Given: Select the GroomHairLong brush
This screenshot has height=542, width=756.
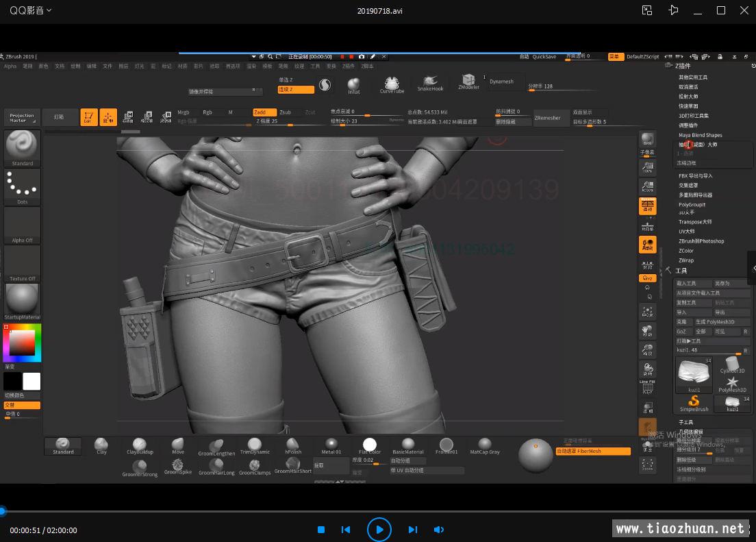Looking at the screenshot, I should tap(216, 467).
